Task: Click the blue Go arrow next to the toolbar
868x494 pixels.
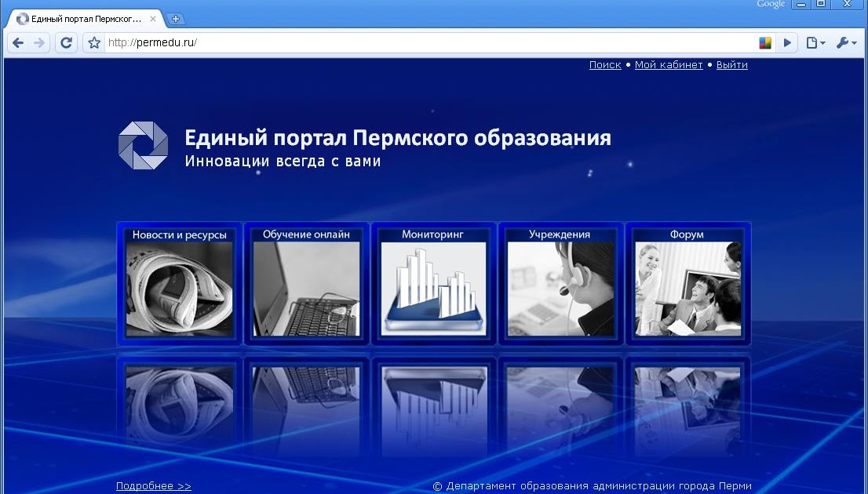Action: [787, 42]
